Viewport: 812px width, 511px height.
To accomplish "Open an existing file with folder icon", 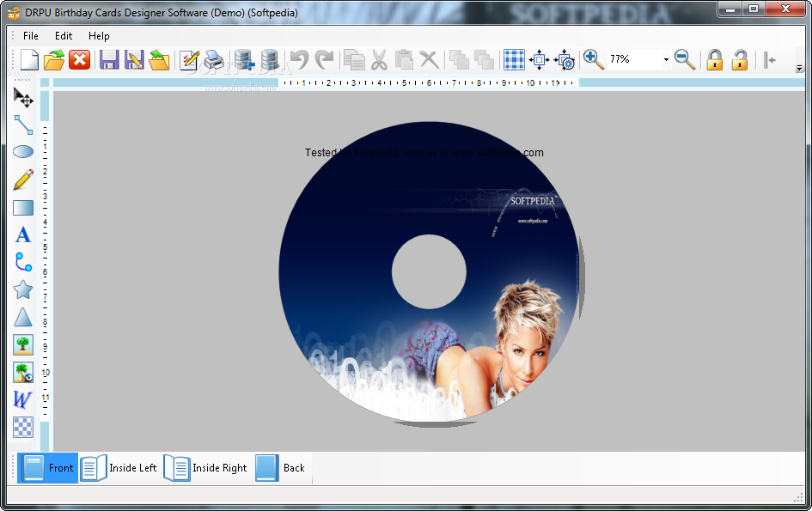I will click(x=54, y=59).
